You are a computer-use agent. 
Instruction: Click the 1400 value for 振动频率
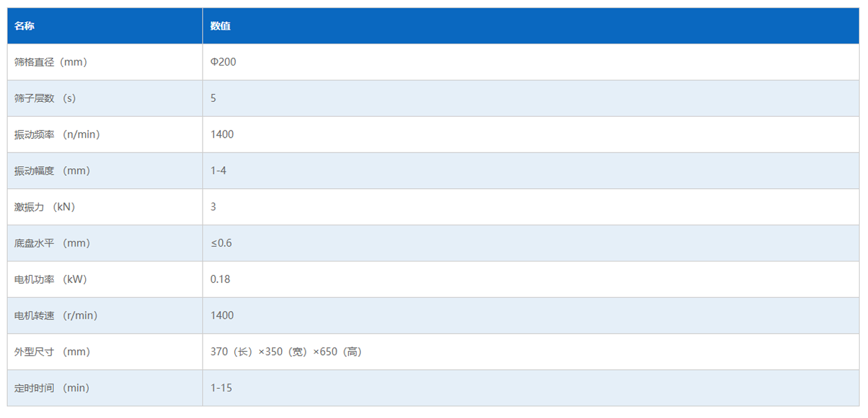coord(222,134)
